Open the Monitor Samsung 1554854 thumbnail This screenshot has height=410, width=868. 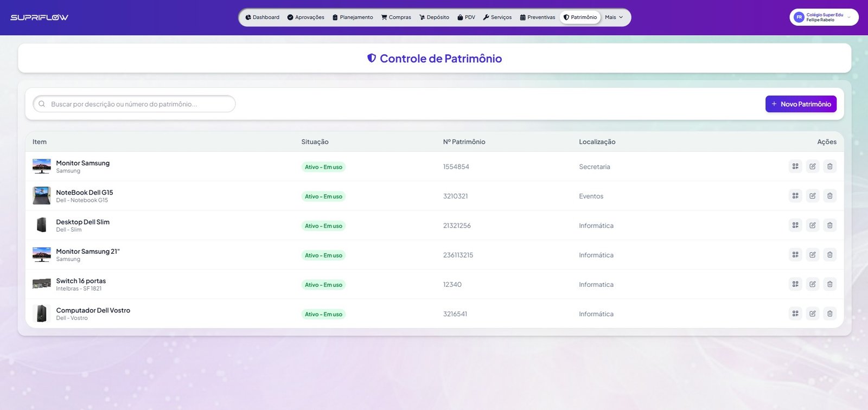[x=42, y=166]
